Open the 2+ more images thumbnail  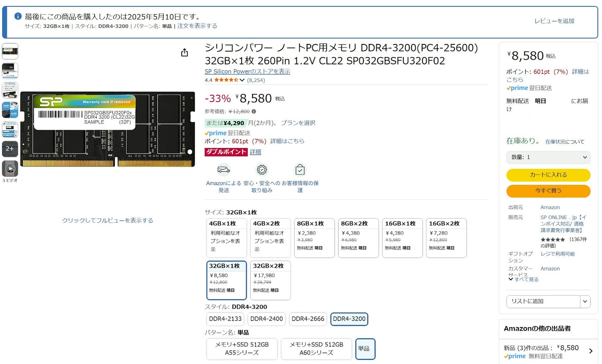10,149
